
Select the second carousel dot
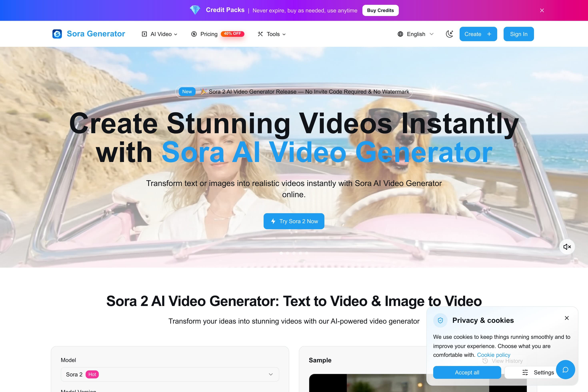point(288,253)
